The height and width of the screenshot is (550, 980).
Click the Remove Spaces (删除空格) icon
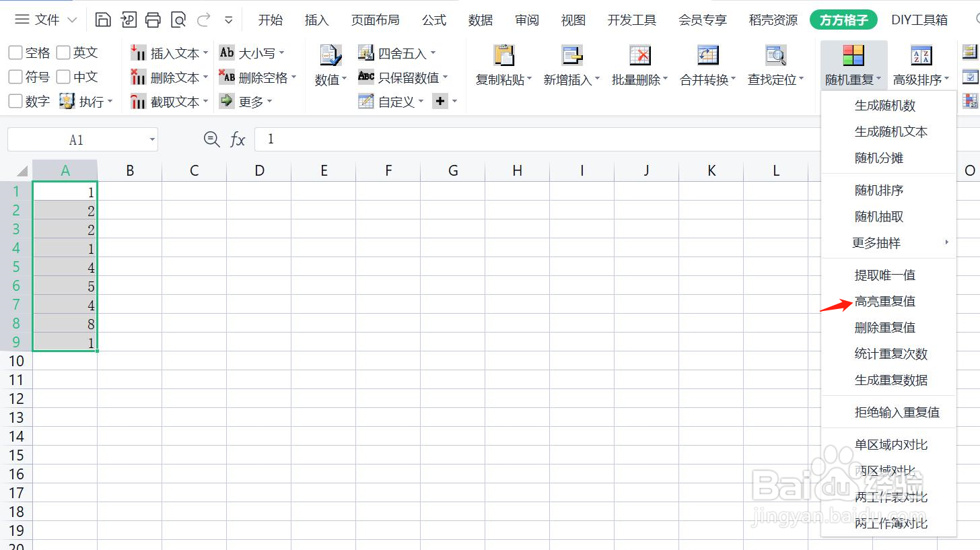point(228,77)
